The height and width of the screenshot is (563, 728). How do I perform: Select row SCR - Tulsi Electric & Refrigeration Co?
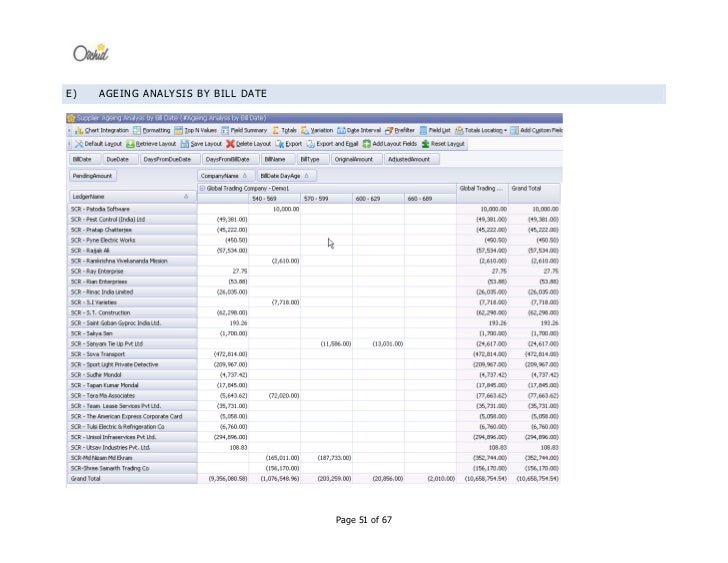(x=132, y=427)
